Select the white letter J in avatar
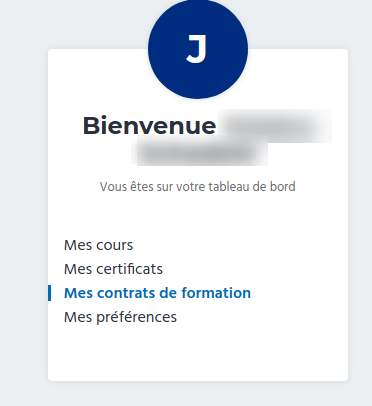Viewport: 372px width, 406px height. click(197, 49)
